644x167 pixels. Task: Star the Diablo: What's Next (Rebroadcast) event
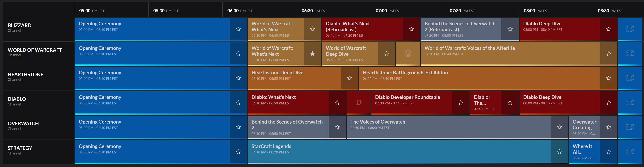pos(411,29)
